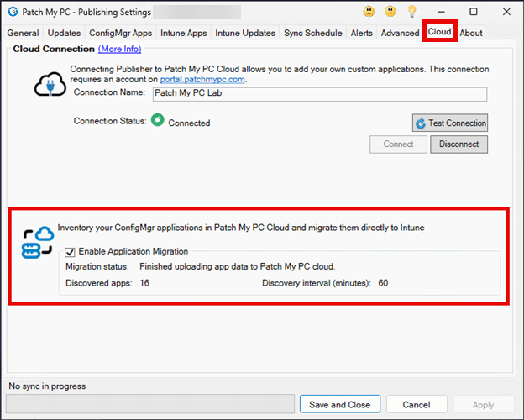Go to the ConfigMgr Apps tab
This screenshot has height=420, width=524.
point(119,33)
